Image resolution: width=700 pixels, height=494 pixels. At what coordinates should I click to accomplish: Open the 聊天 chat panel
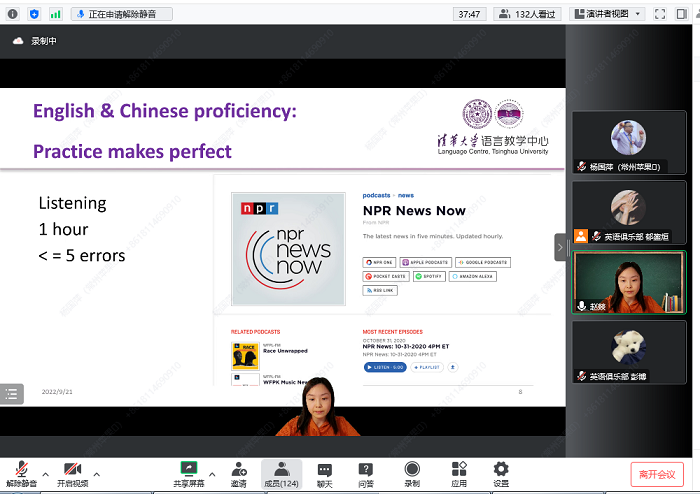(325, 471)
